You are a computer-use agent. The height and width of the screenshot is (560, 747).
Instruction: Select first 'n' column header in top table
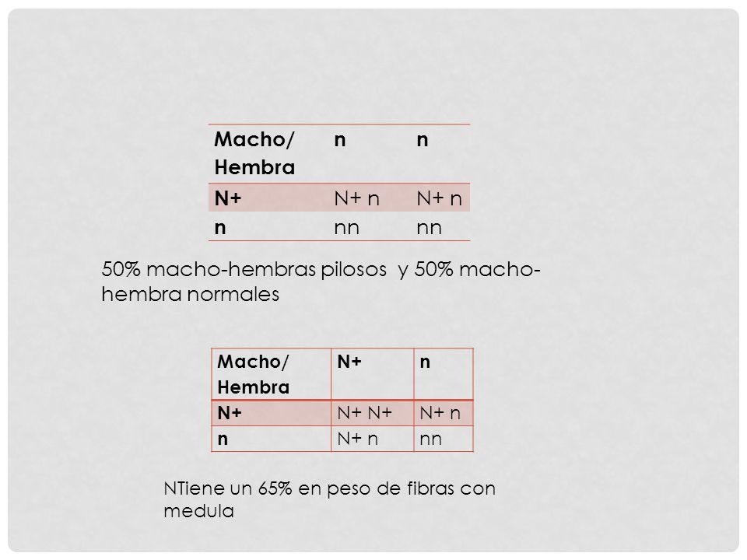[x=370, y=154]
